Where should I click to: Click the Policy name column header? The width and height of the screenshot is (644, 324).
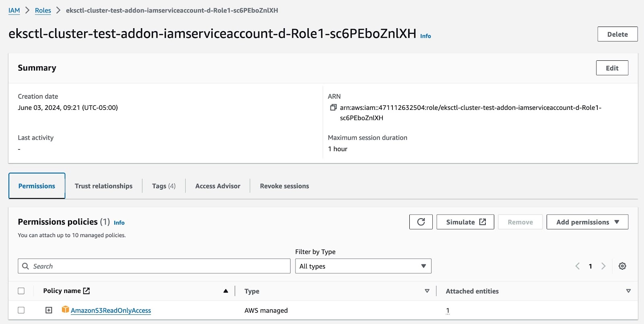pos(62,291)
